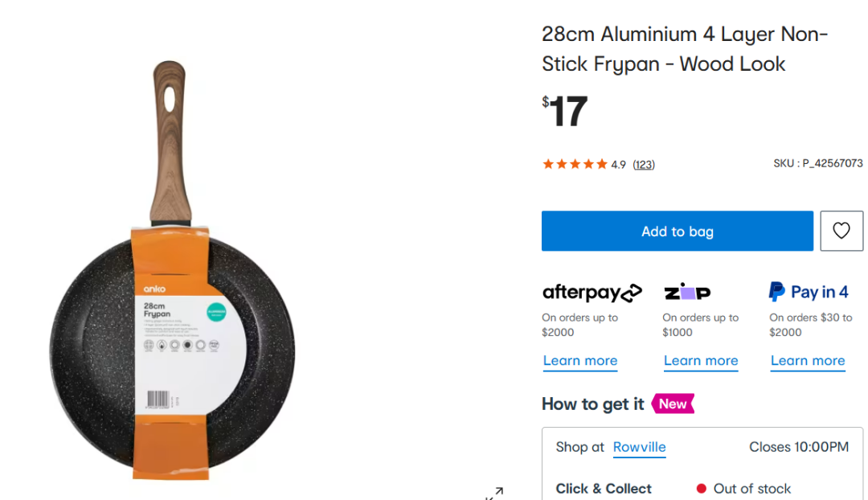Expand product image using fullscreen arrow icon

[x=495, y=493]
